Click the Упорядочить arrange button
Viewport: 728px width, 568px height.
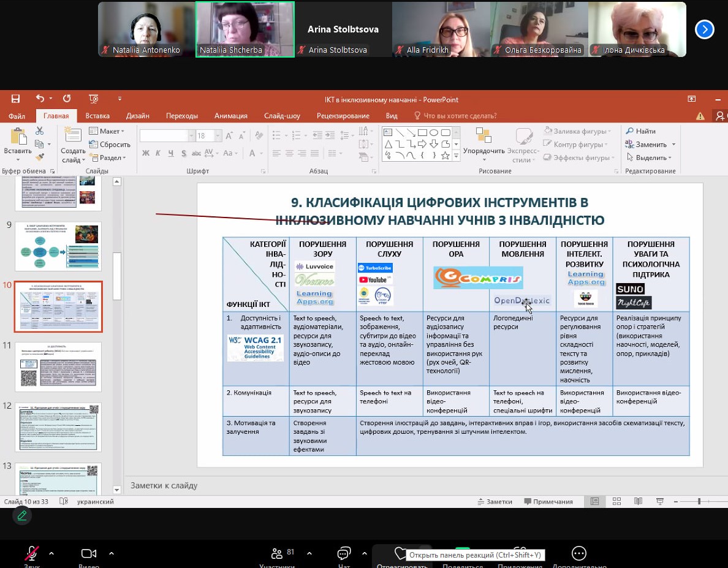(483, 145)
